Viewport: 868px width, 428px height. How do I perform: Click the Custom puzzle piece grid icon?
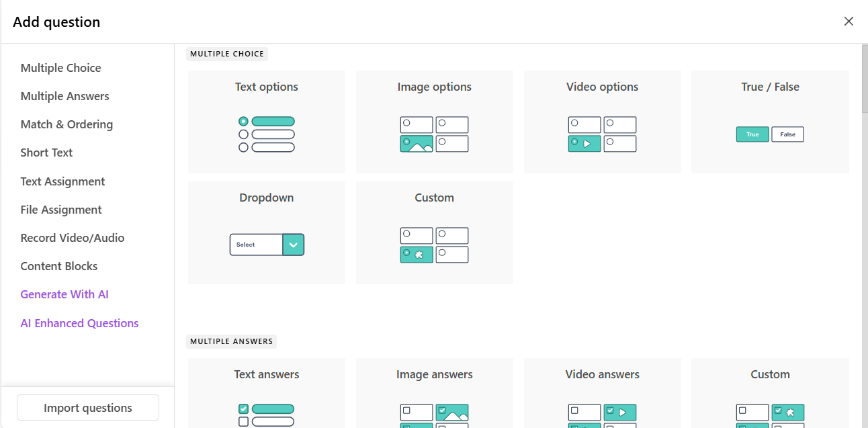coord(434,245)
